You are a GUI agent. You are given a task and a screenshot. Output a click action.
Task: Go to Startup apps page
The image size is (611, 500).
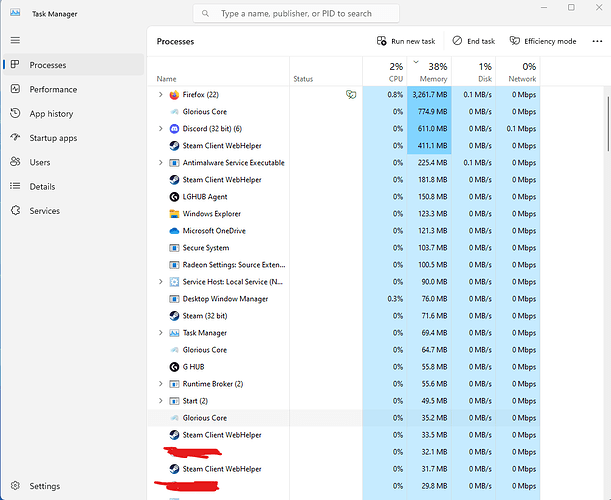coord(74,138)
